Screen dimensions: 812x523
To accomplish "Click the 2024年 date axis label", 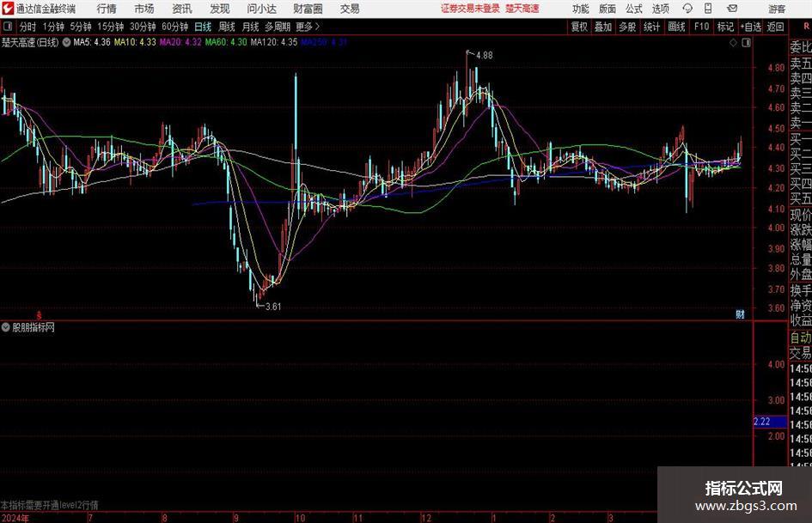I will click(15, 518).
